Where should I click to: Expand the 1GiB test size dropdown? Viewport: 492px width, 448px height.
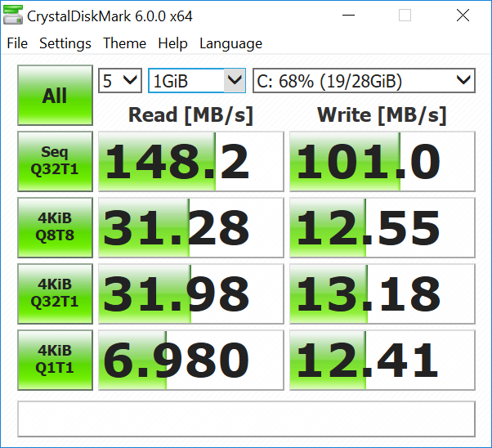(197, 81)
